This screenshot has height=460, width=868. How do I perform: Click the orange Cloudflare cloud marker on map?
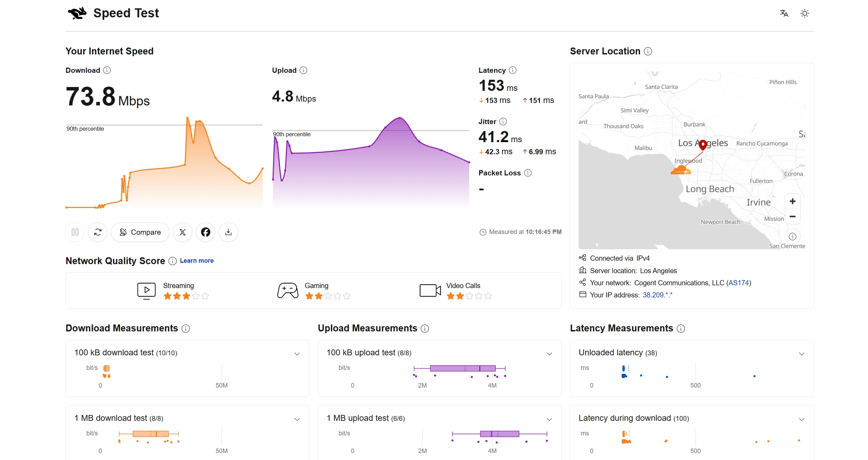[681, 170]
